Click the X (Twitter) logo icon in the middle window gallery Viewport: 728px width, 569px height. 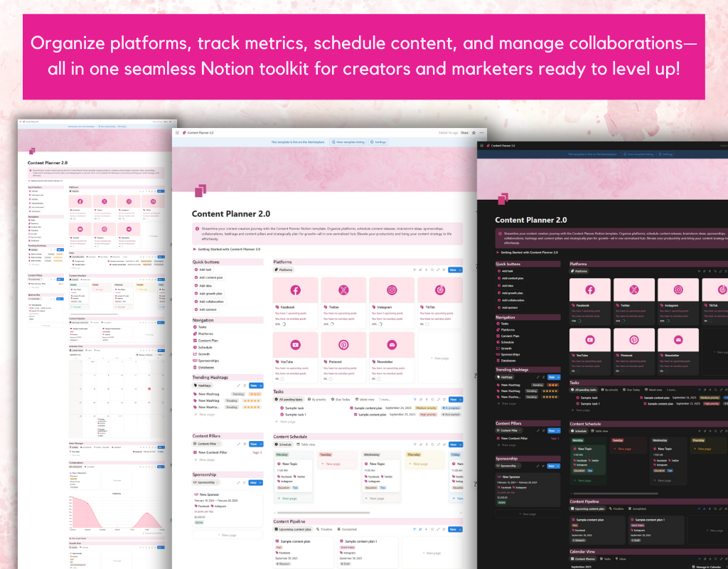coord(343,290)
